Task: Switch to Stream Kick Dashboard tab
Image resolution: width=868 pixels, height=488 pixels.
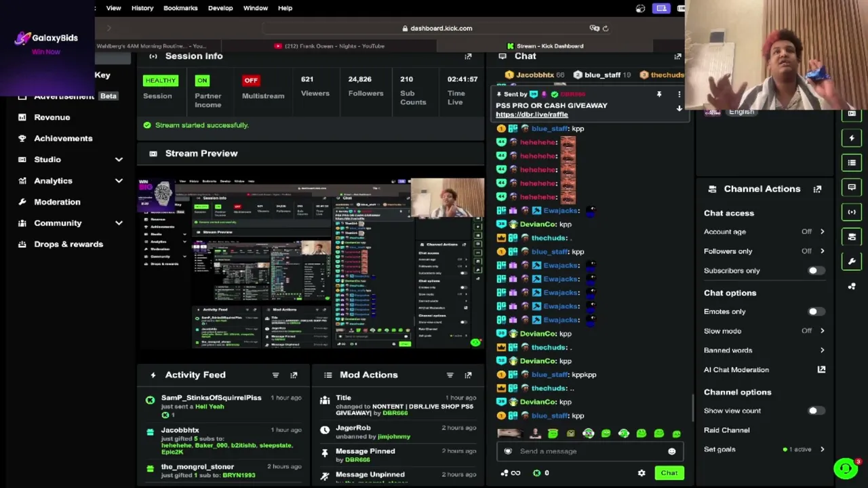Action: pos(545,46)
